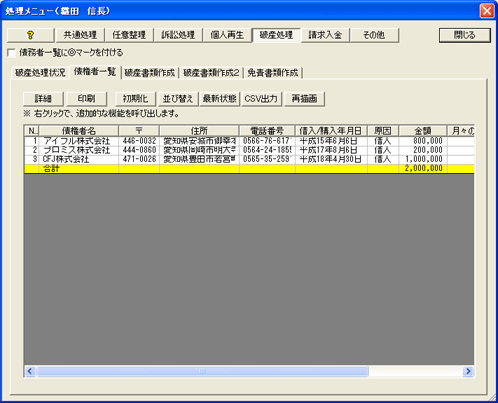498x403 pixels.
Task: Click the yellow question mark help button
Action: point(30,35)
